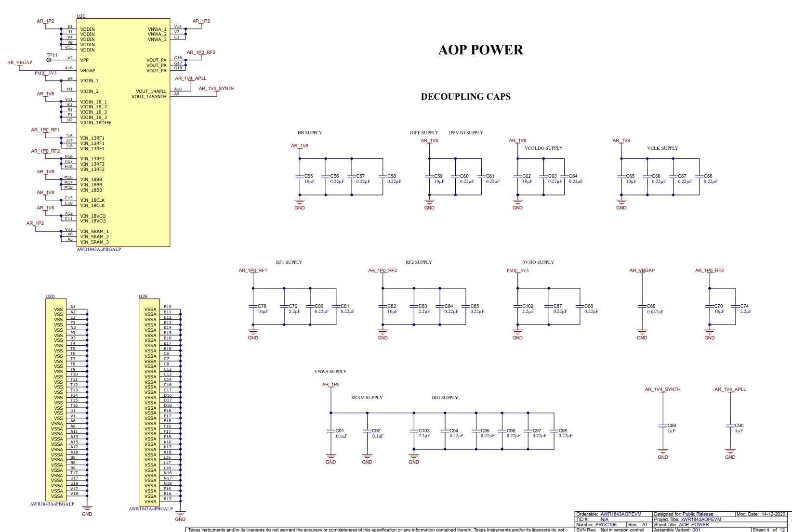Click the GND symbol below capacitor C90
The image size is (792, 532).
click(x=730, y=453)
